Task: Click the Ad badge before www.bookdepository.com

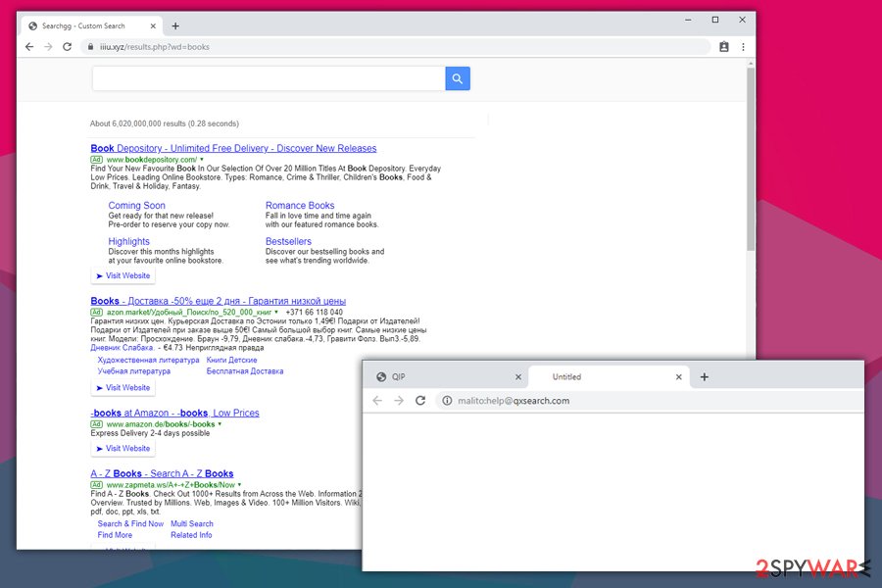Action: coord(97,160)
